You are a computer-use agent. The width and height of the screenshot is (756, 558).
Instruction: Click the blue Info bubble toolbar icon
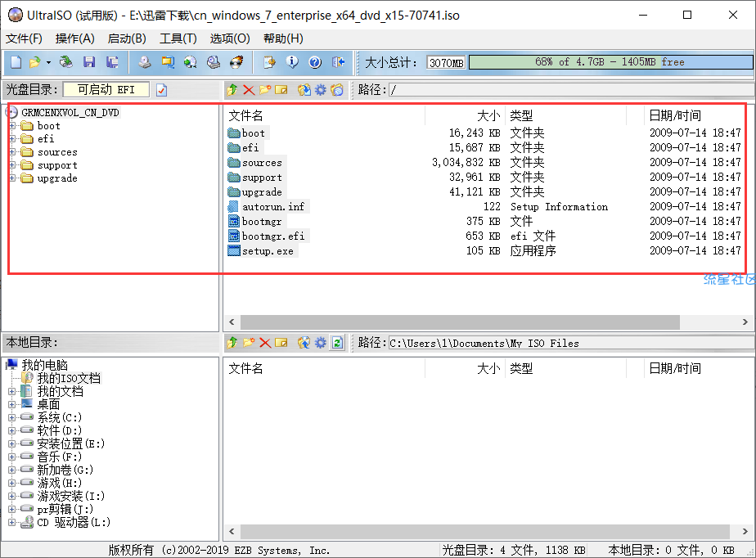click(292, 62)
